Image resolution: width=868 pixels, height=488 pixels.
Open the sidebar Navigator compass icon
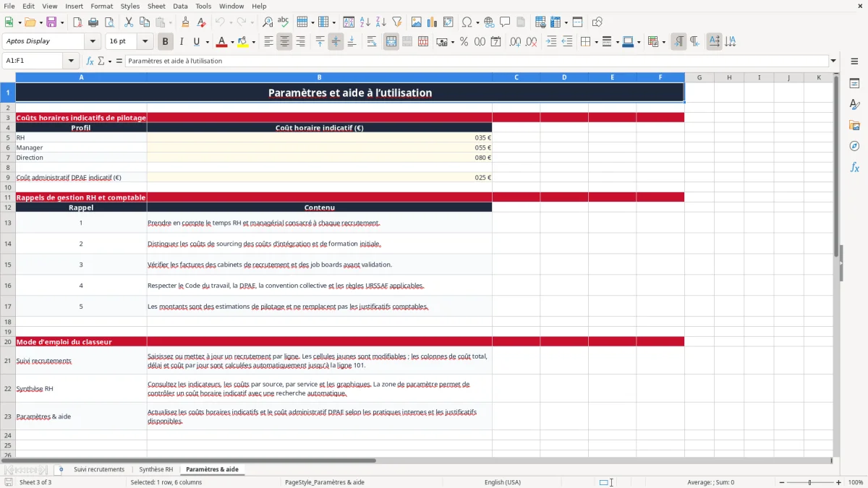tap(854, 146)
